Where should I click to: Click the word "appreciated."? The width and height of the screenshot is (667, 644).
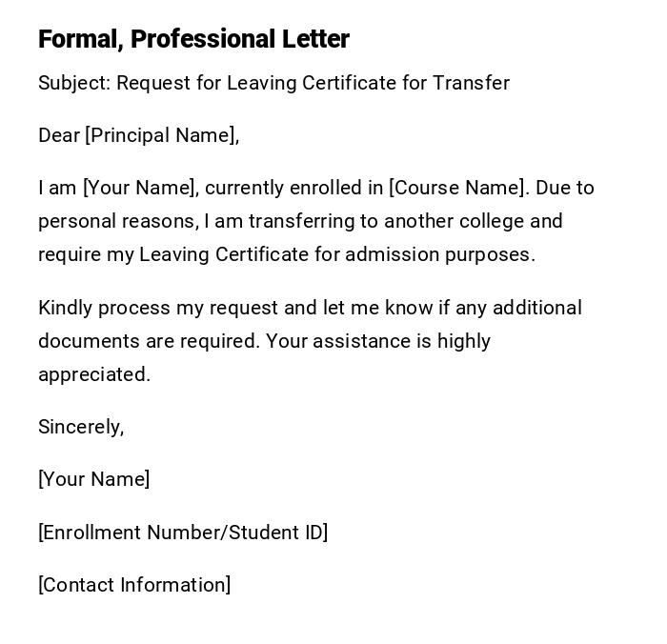pyautogui.click(x=94, y=374)
